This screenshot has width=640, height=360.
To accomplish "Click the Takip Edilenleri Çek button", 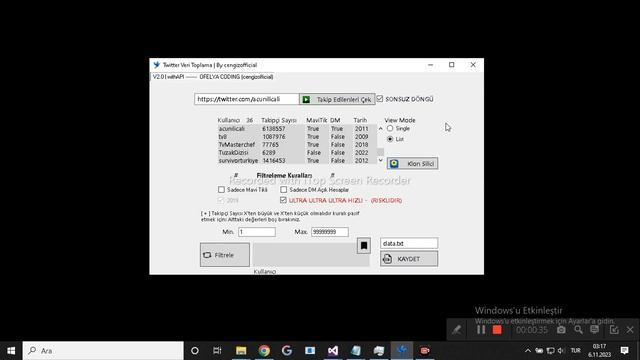I will pos(337,99).
